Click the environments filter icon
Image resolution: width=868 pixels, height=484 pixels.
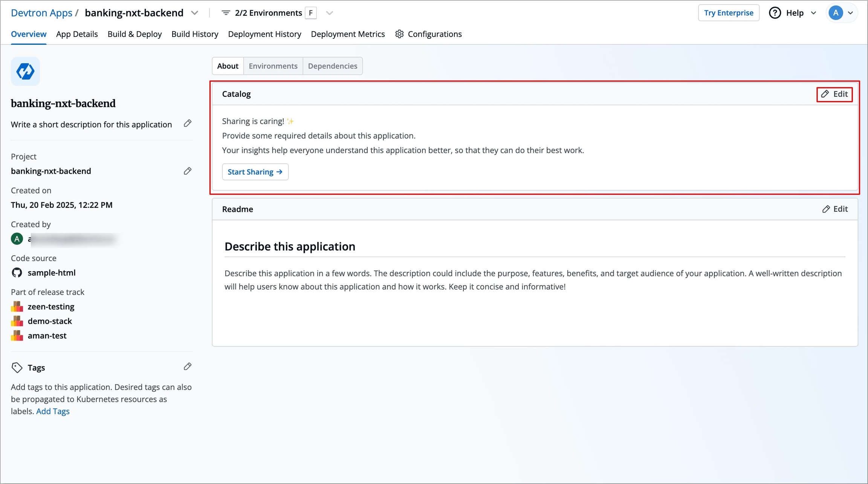click(226, 13)
